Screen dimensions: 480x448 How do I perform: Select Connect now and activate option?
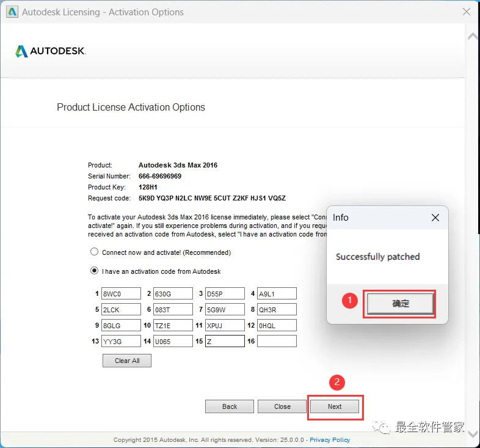[94, 252]
